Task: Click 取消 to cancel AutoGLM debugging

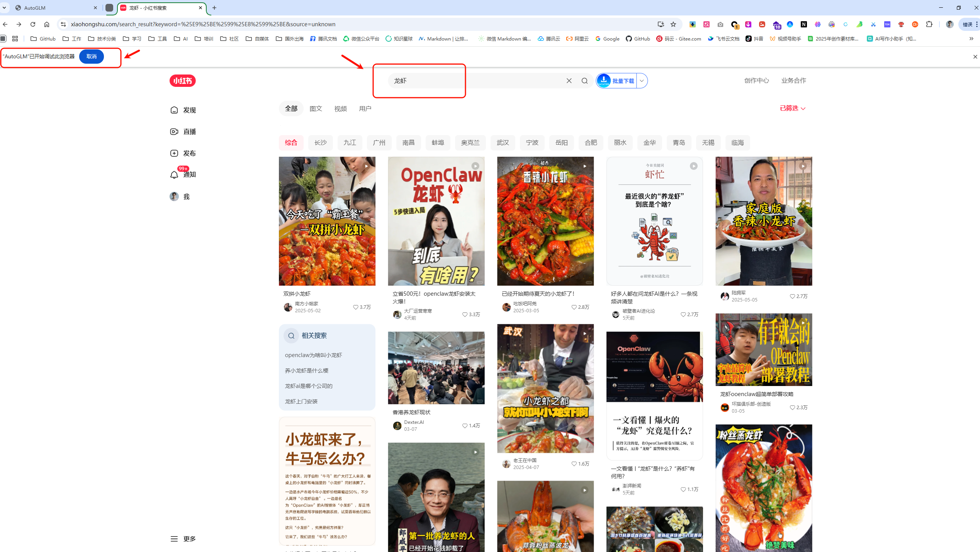Action: [92, 57]
